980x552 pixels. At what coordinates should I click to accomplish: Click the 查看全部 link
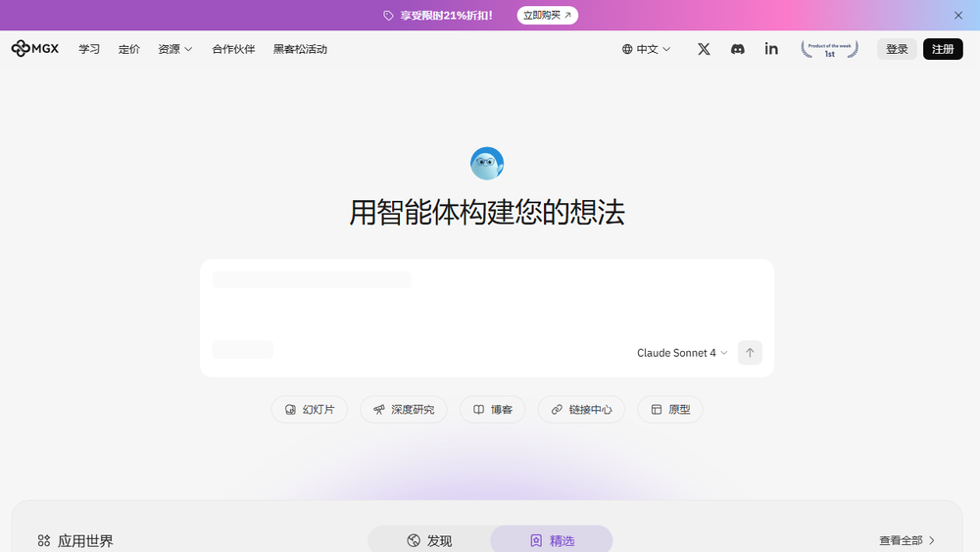906,541
